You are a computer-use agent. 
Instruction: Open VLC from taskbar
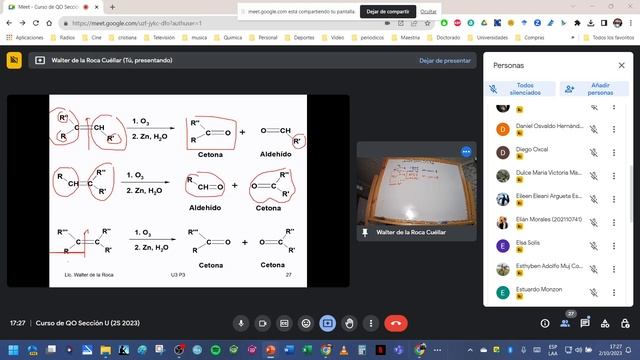pos(344,350)
